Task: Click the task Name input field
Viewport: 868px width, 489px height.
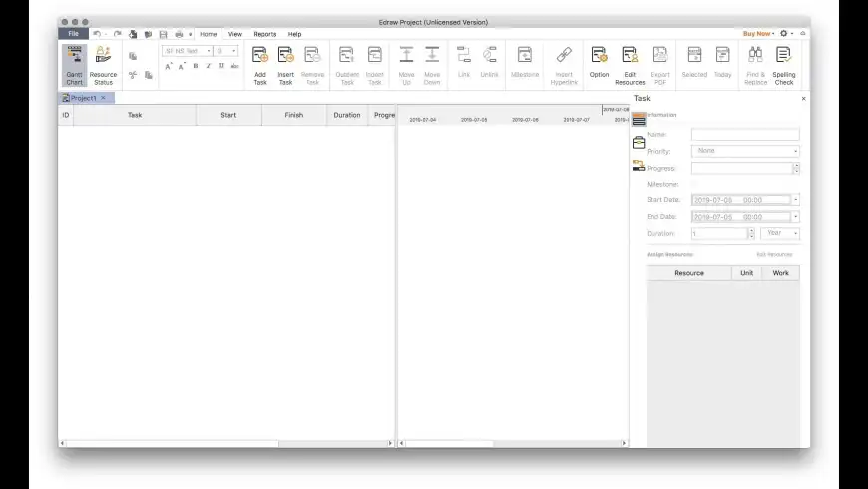Action: pos(744,134)
